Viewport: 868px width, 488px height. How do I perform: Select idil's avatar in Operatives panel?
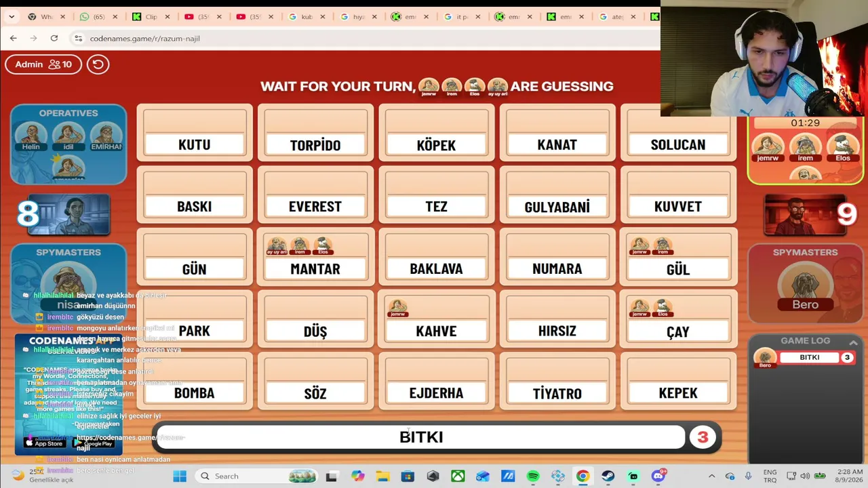[x=68, y=136]
